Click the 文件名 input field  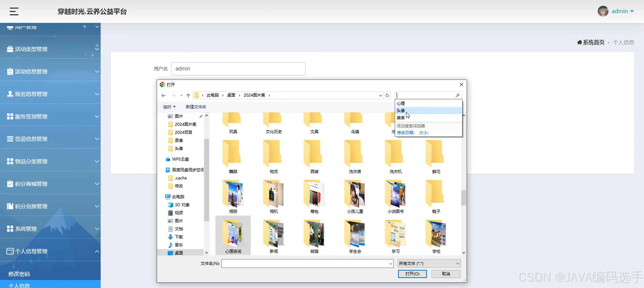click(x=305, y=263)
